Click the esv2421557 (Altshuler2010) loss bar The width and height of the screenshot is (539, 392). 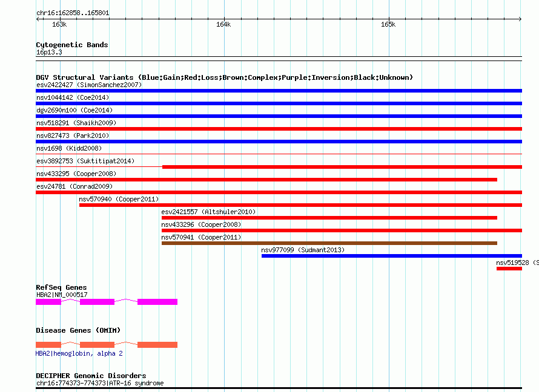329,218
